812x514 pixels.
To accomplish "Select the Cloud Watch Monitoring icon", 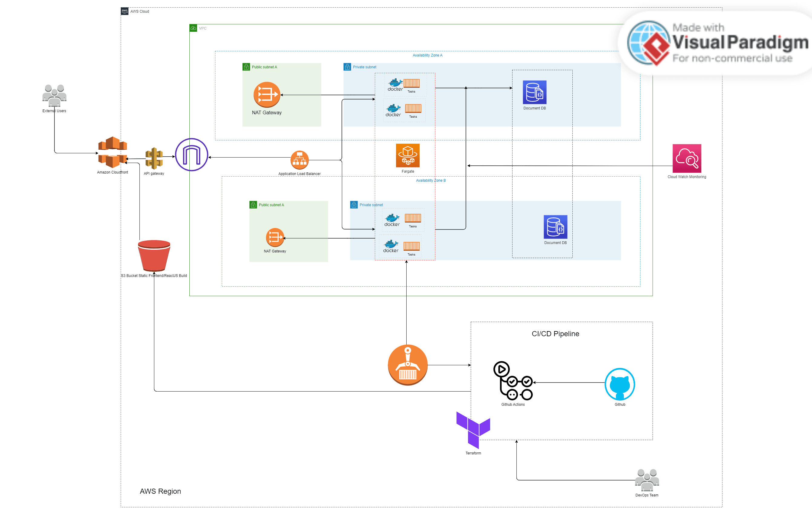I will pos(686,158).
